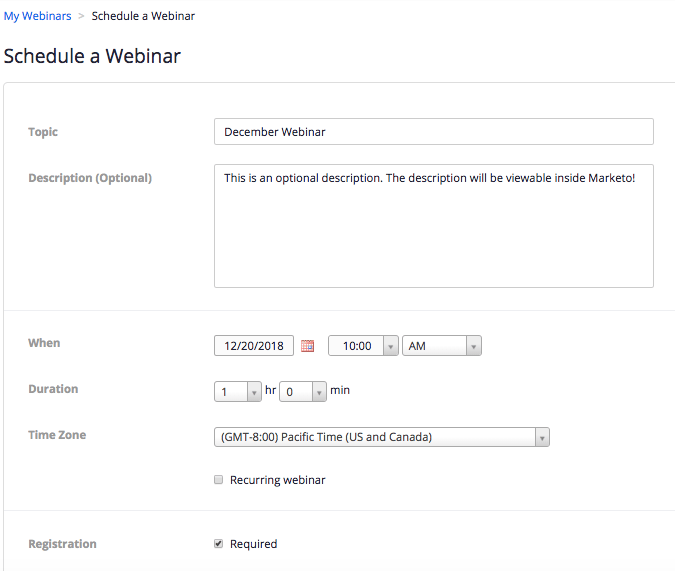
Task: Click the arrow on the minutes selector
Action: coord(319,392)
